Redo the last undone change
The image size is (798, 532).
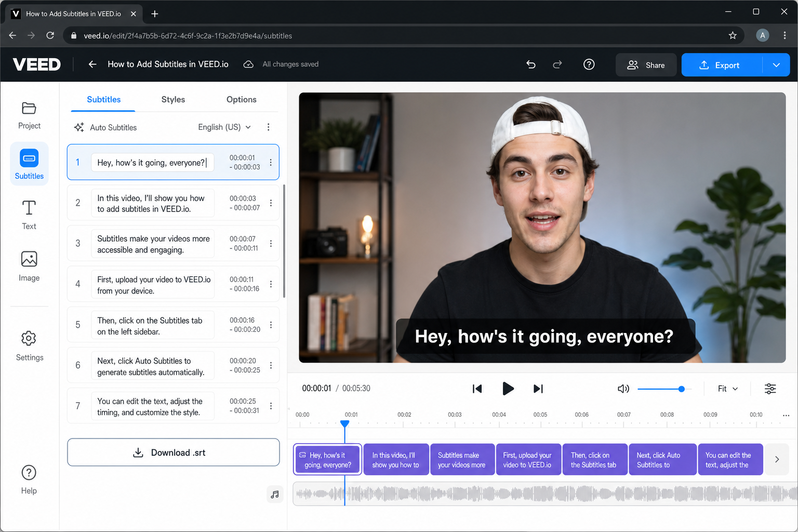coord(557,64)
